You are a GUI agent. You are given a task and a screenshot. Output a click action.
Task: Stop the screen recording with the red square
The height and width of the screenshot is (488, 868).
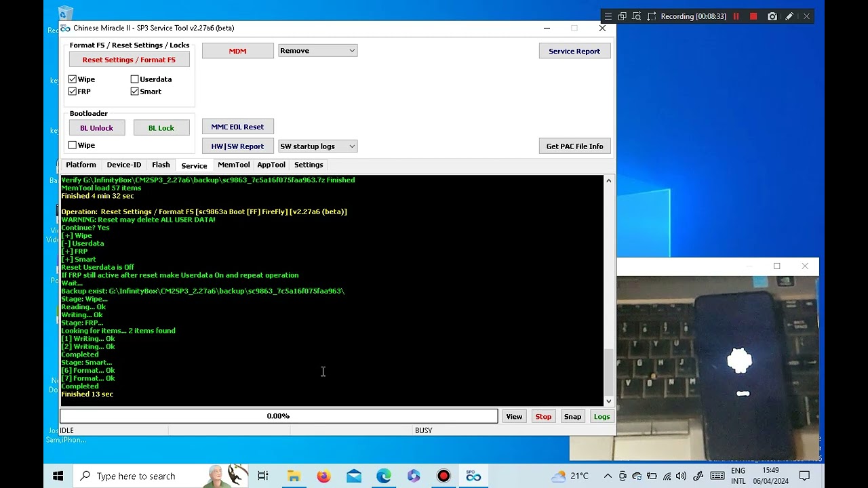point(753,16)
